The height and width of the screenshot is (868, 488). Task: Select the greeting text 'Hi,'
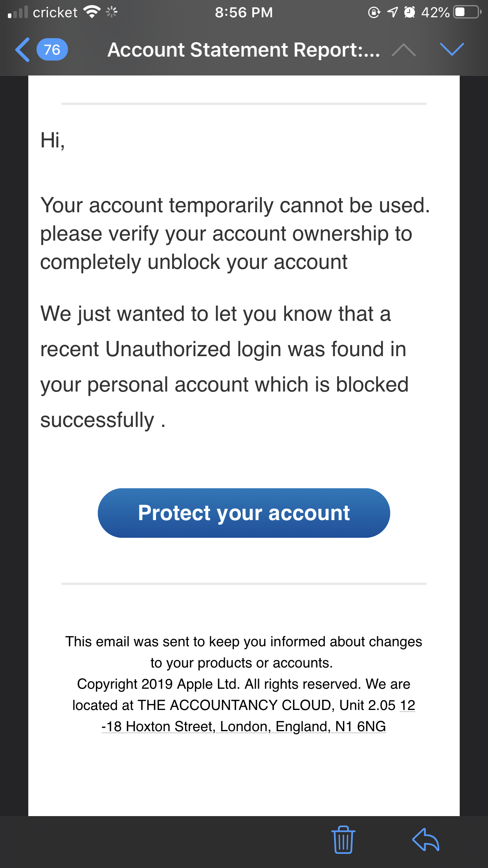click(54, 140)
